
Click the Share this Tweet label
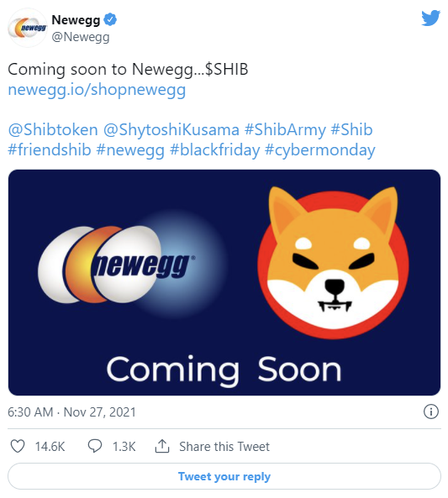pyautogui.click(x=224, y=447)
